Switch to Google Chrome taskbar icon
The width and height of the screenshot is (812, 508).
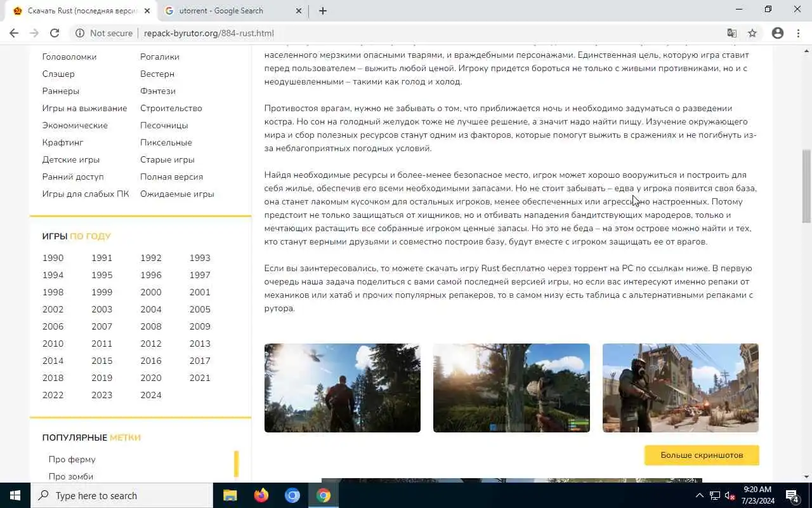tap(324, 495)
